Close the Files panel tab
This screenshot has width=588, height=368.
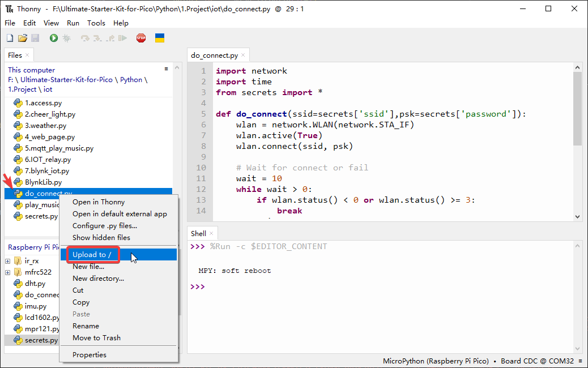27,55
